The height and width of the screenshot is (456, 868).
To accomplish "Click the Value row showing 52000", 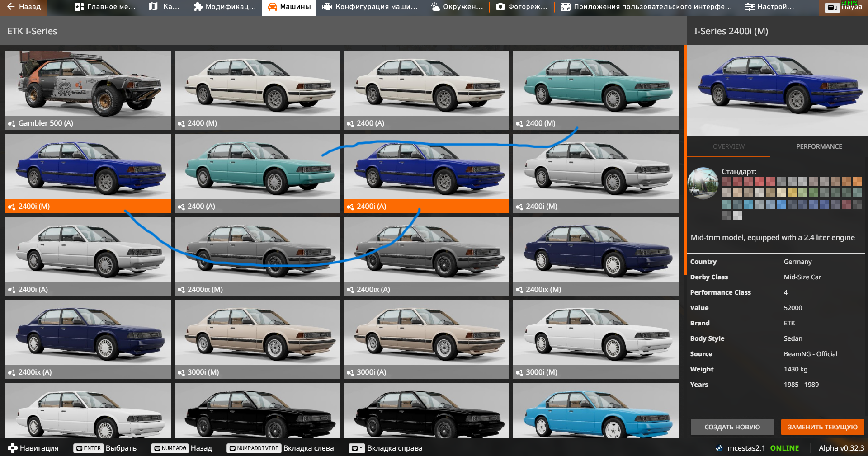I will click(777, 308).
